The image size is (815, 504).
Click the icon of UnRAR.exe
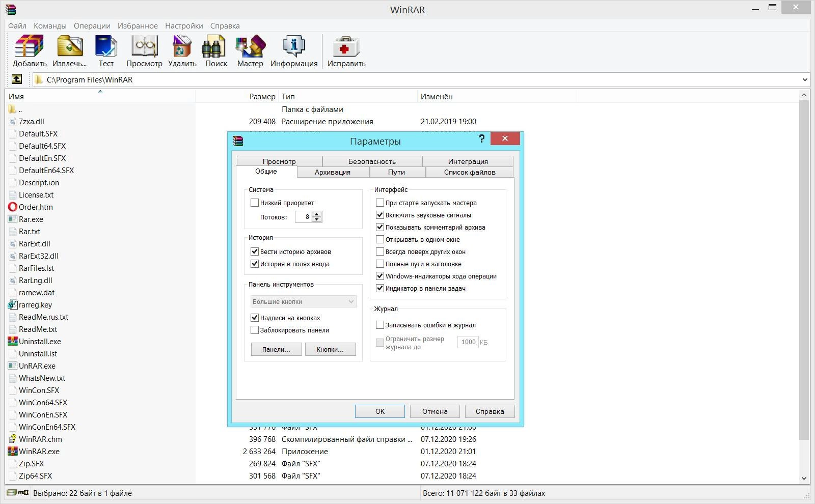point(13,366)
